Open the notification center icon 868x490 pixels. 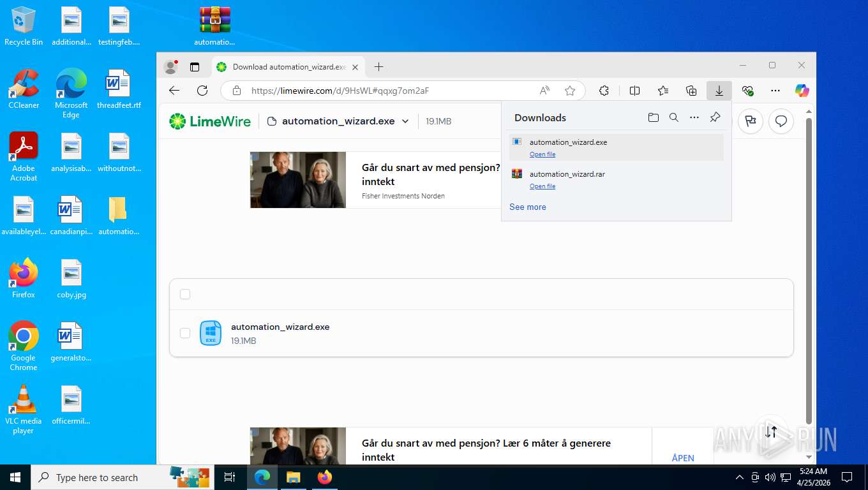[x=847, y=477]
